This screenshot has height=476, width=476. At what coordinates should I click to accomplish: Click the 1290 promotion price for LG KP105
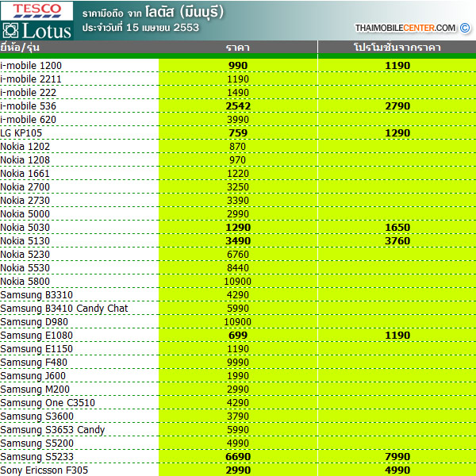point(397,133)
